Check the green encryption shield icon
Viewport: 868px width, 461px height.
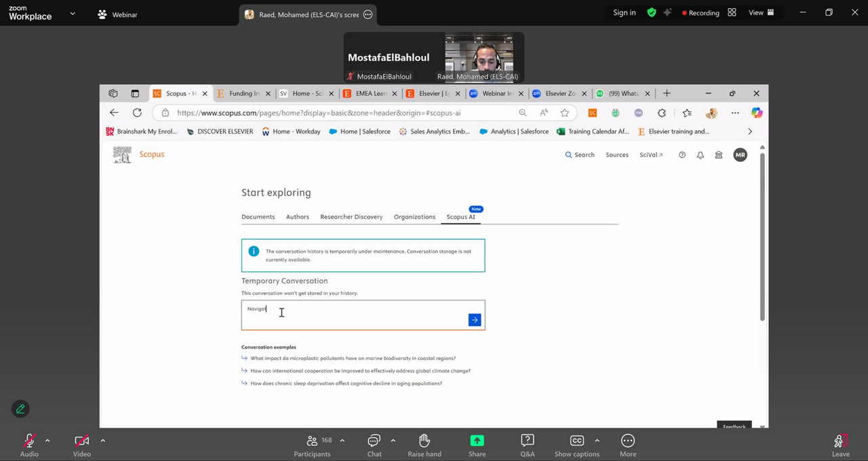pos(652,13)
